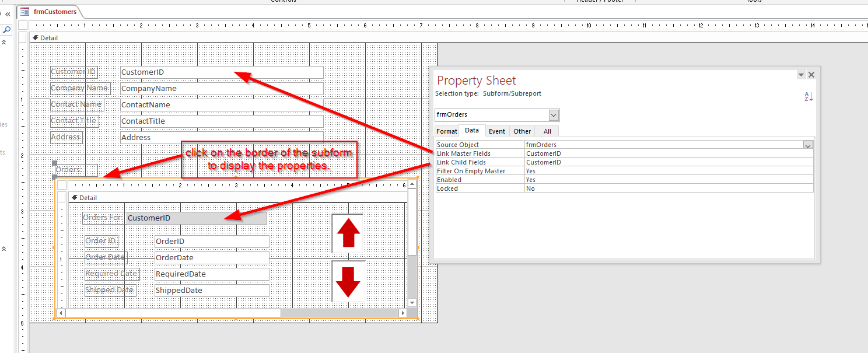
Task: Click the subform horizontal scrollbar left arrow
Action: [x=61, y=313]
